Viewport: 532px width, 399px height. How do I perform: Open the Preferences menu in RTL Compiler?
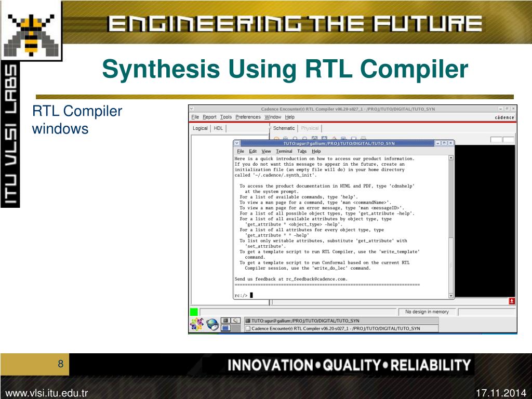248,117
